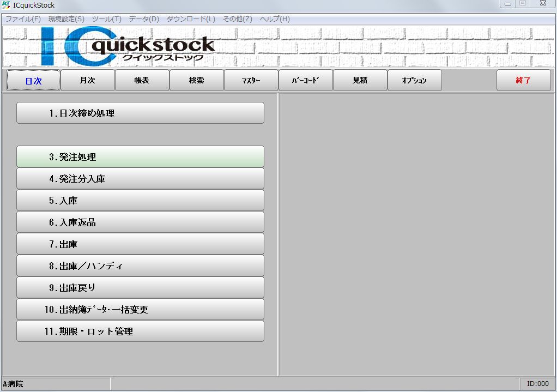Open 4.発注分入庫
The width and height of the screenshot is (557, 392).
point(140,178)
